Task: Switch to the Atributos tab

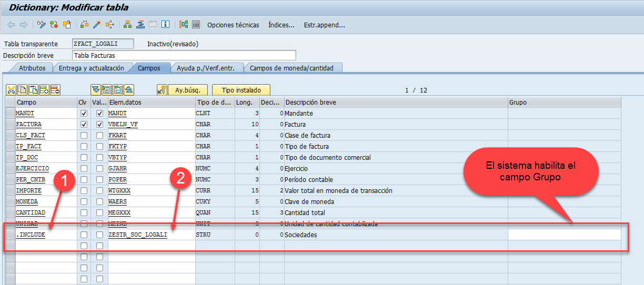Action: tap(32, 68)
